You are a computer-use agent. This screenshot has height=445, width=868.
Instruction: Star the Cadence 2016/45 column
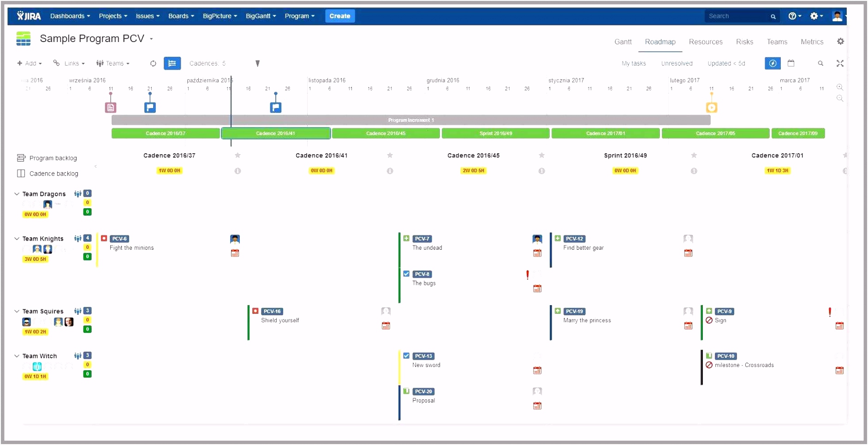pyautogui.click(x=541, y=155)
